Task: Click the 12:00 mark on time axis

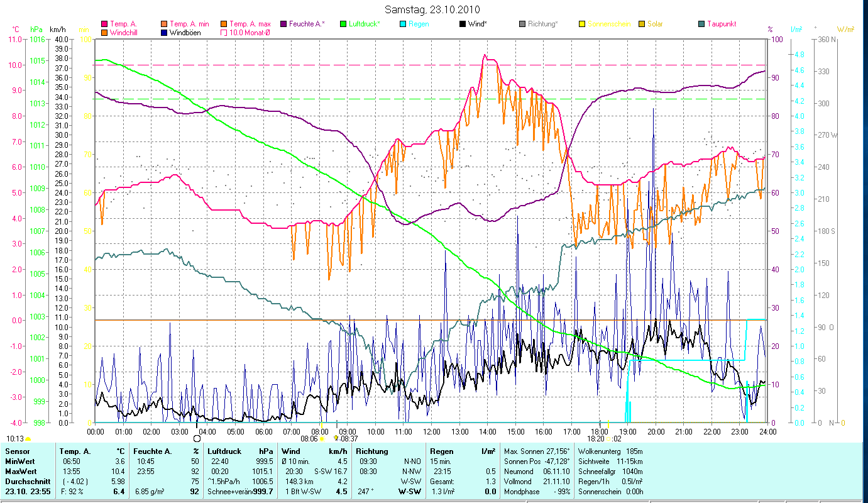Action: 432,432
